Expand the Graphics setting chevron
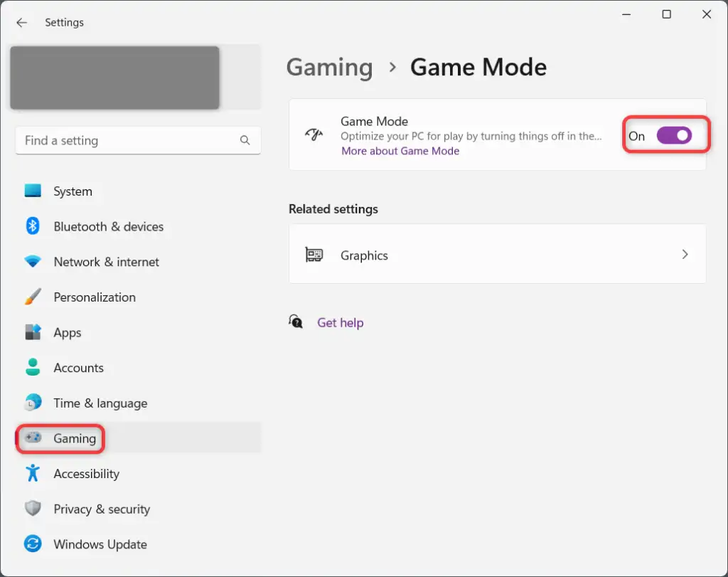728x577 pixels. click(x=685, y=255)
